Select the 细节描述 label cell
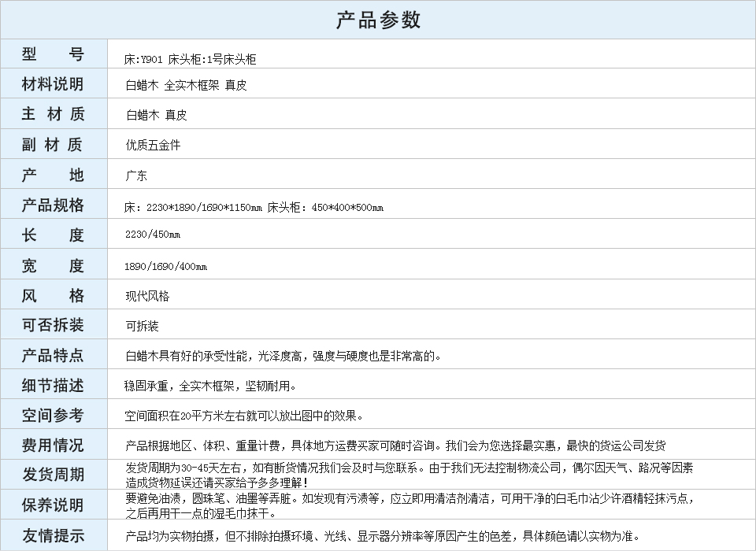 point(53,385)
